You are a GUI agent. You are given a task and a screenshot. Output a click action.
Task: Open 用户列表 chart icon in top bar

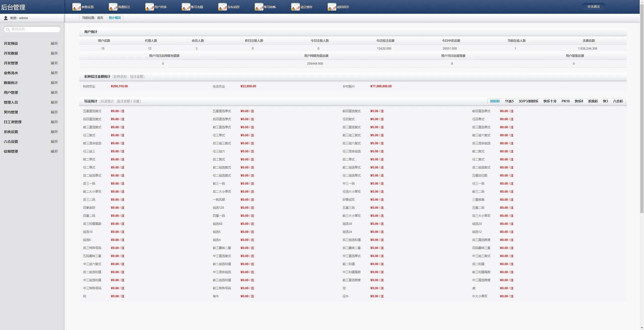(x=149, y=7)
